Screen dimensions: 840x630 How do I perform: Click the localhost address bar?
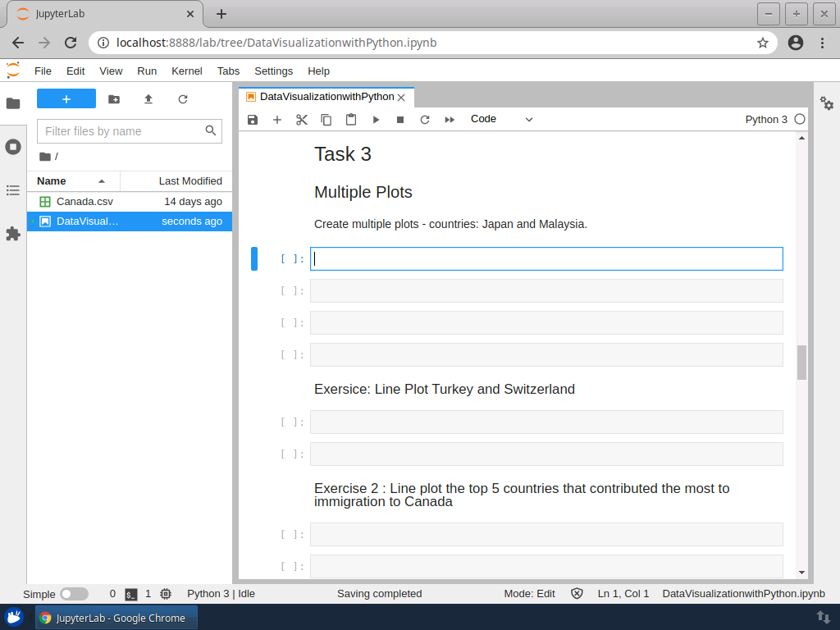pyautogui.click(x=433, y=43)
